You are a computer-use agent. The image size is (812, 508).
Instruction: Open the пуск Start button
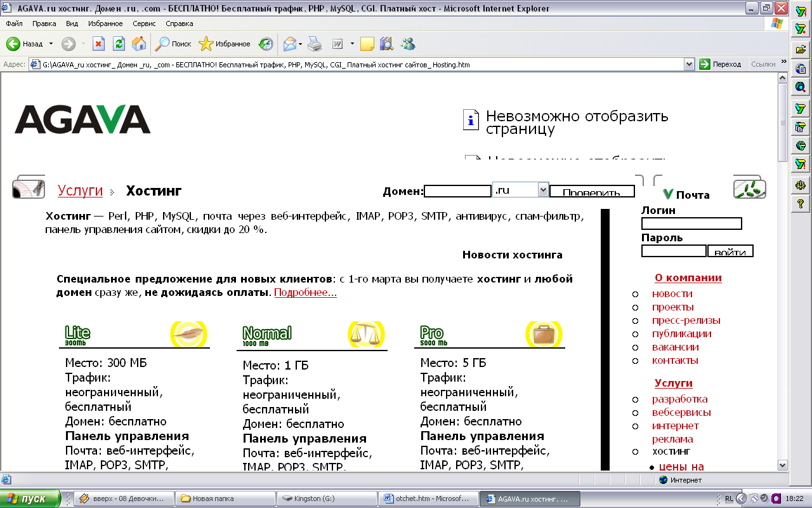point(30,498)
